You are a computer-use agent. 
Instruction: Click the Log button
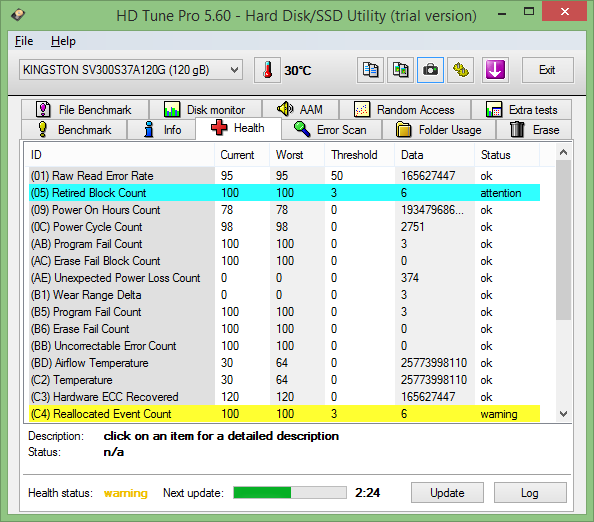[x=530, y=492]
